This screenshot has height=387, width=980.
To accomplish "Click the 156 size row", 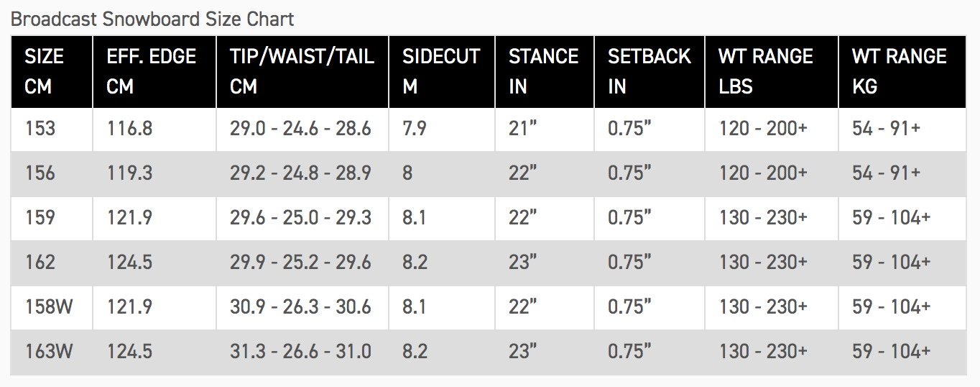I will 40,173.
